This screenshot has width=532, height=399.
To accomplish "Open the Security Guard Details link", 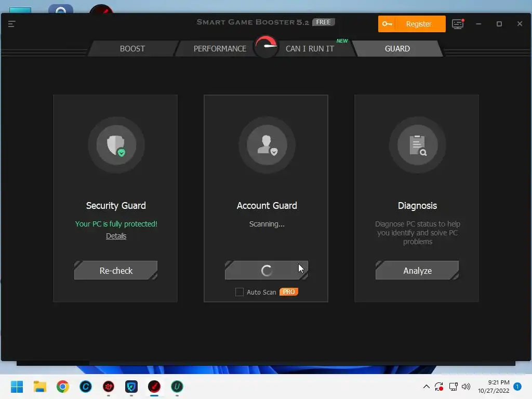I will [x=116, y=236].
